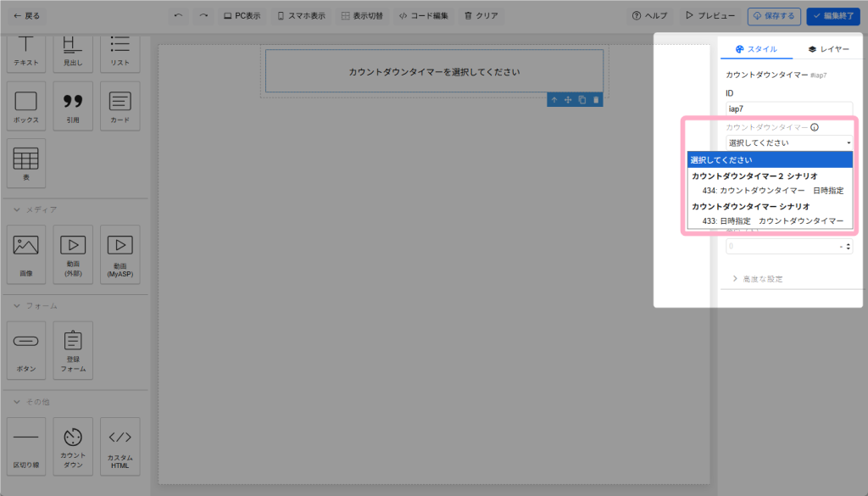Screen dimensions: 868x496
Task: Toggle 表示切替 display option
Action: [x=362, y=15]
